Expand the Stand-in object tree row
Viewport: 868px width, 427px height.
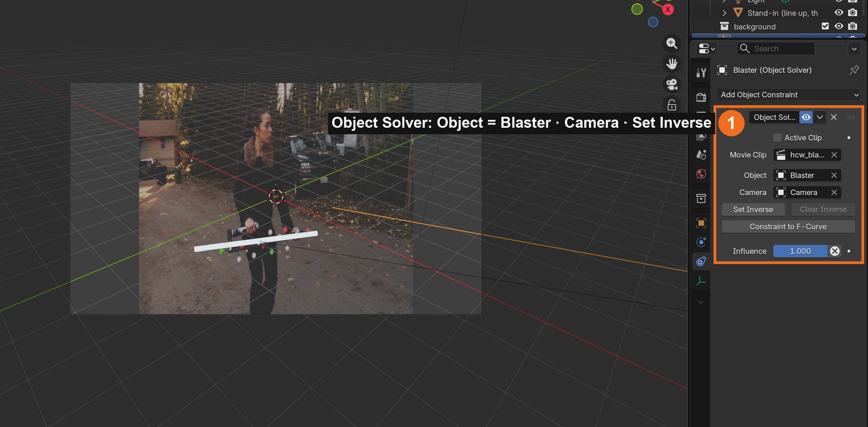pos(724,13)
